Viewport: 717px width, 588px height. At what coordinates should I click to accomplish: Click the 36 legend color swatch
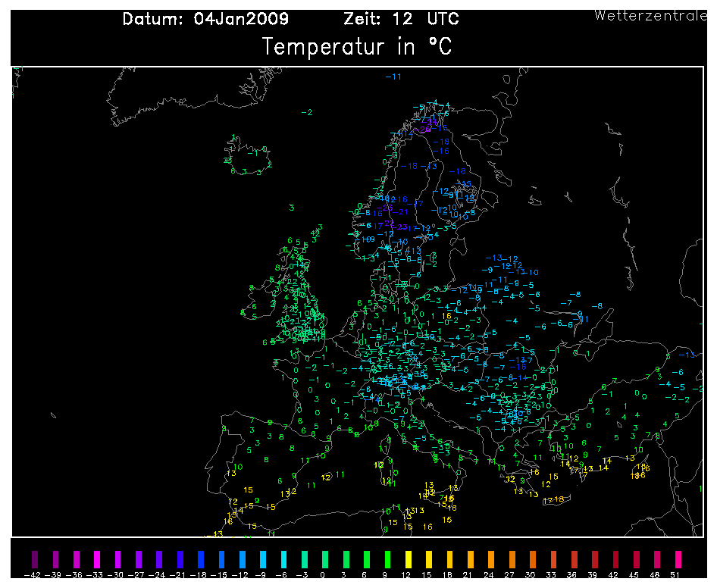pos(575,560)
